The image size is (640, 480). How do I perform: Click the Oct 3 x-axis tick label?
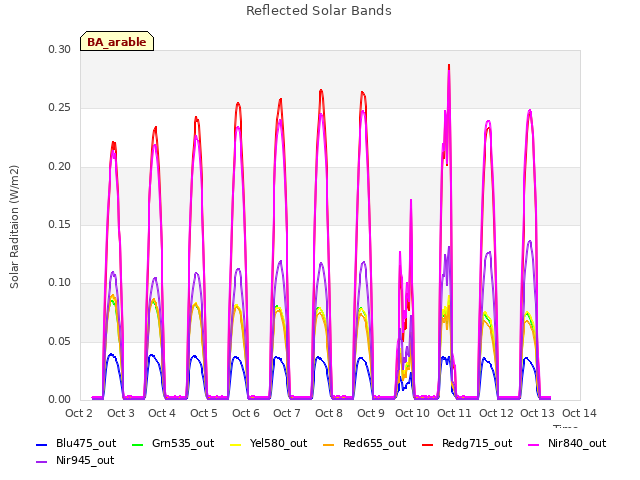tap(121, 413)
